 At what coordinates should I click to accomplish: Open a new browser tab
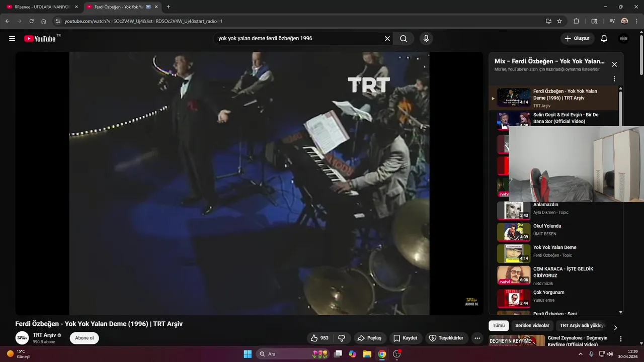coord(168,7)
